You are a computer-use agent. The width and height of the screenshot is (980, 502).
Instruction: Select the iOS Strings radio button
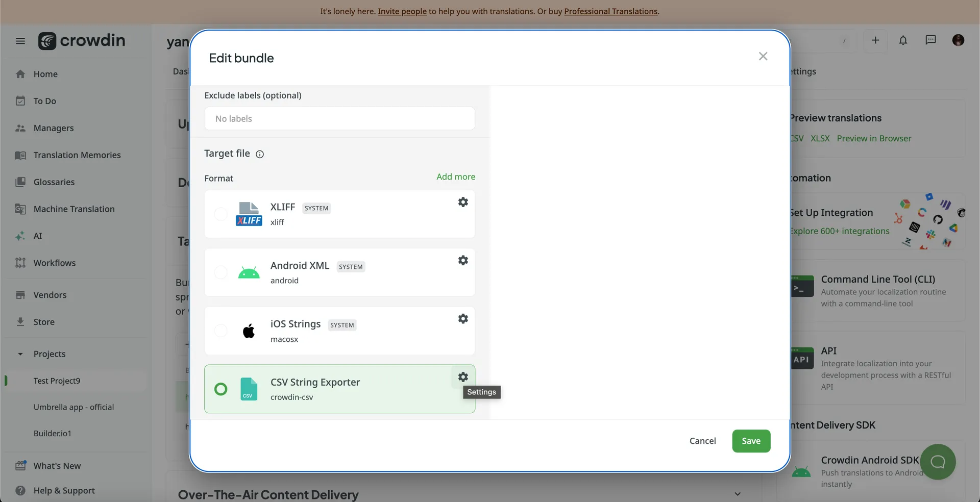(220, 331)
